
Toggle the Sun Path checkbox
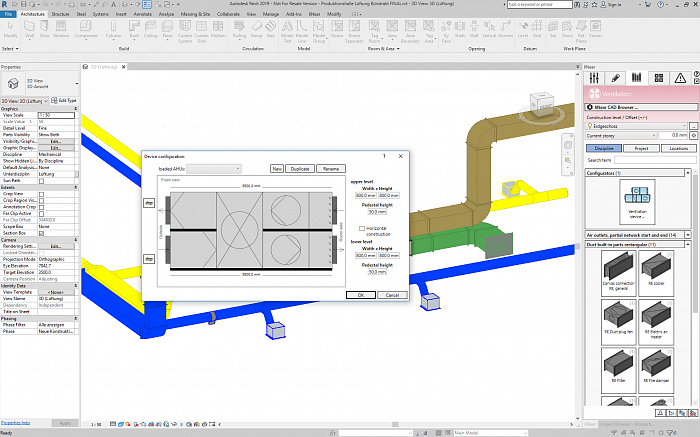[x=42, y=181]
